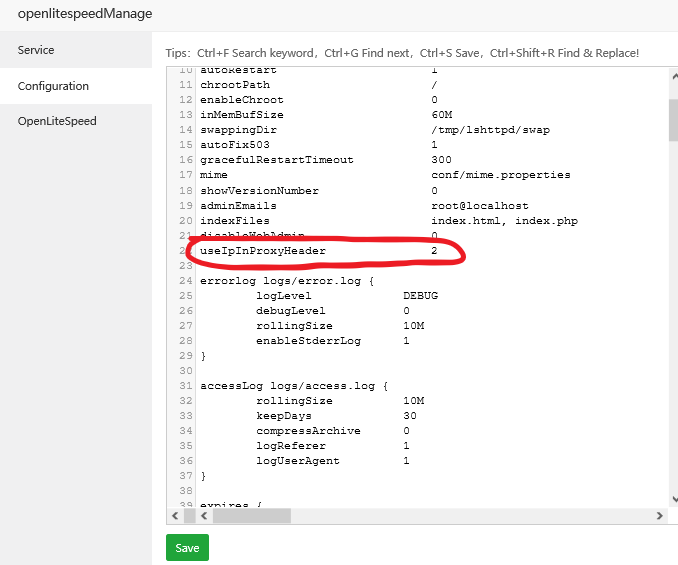The image size is (678, 565).
Task: Click the index.html, index.php value
Action: pyautogui.click(x=504, y=221)
